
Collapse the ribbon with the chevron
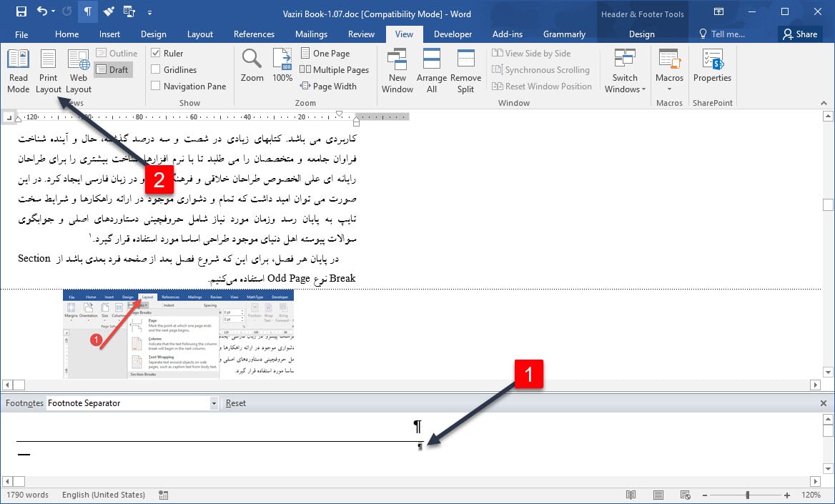point(824,103)
